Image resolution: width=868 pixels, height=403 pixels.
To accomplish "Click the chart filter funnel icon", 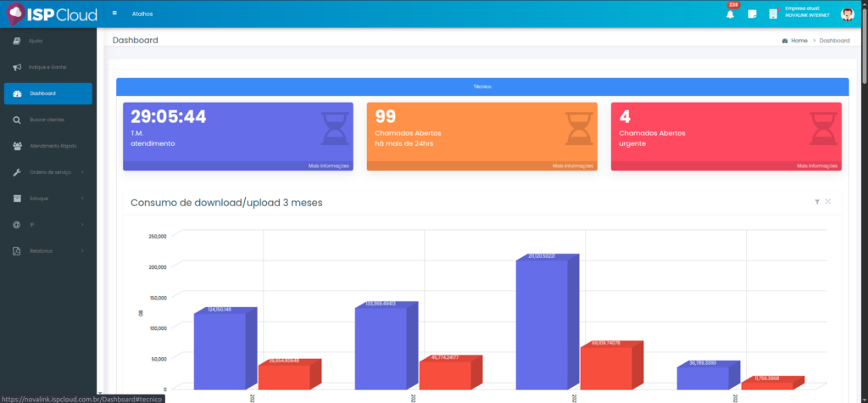I will click(x=817, y=202).
